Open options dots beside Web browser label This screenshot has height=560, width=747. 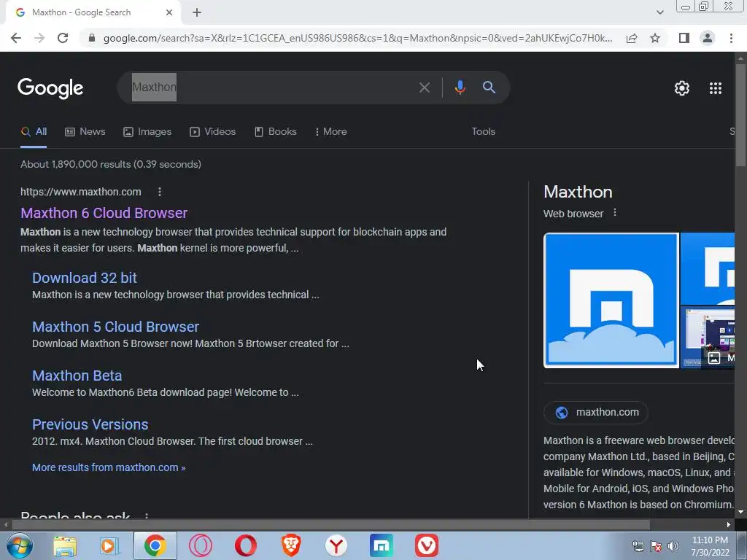pyautogui.click(x=614, y=213)
